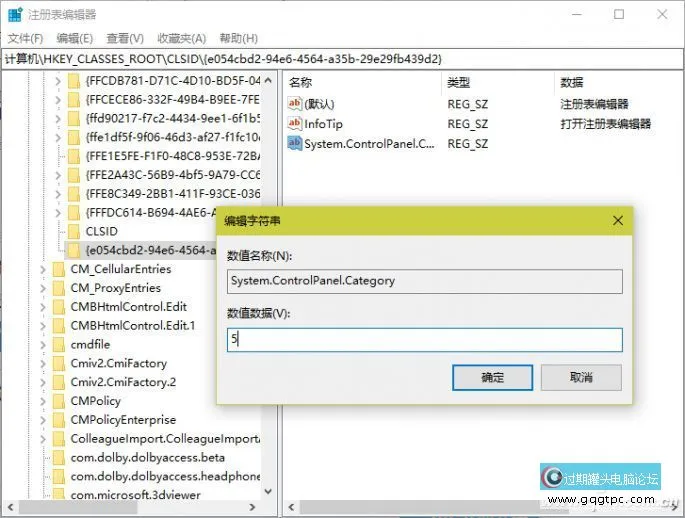Select the com.dolby.dolbyaccess.headphone key
The width and height of the screenshot is (685, 518).
pyautogui.click(x=165, y=476)
